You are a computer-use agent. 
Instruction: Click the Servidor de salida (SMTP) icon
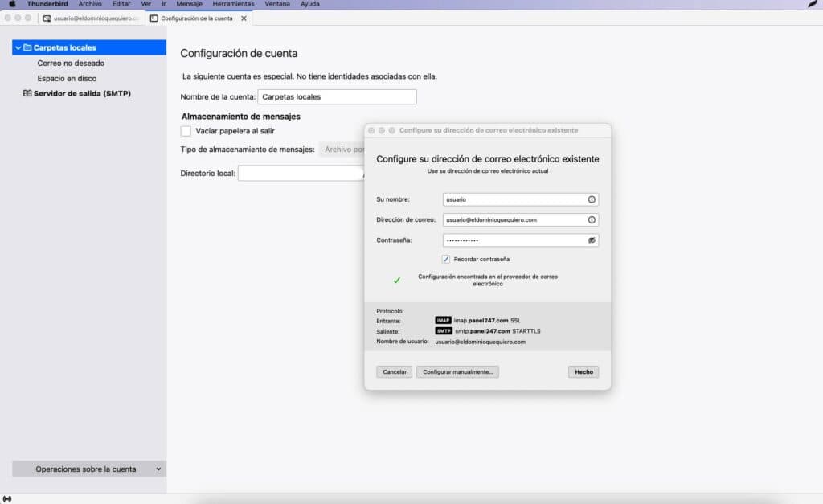(27, 93)
